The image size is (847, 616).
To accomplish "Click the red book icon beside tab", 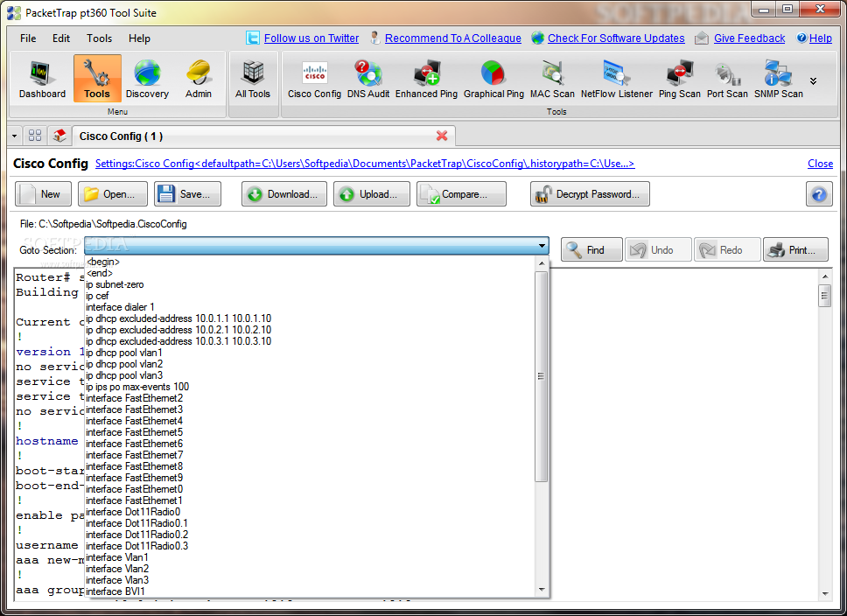I will pos(59,135).
